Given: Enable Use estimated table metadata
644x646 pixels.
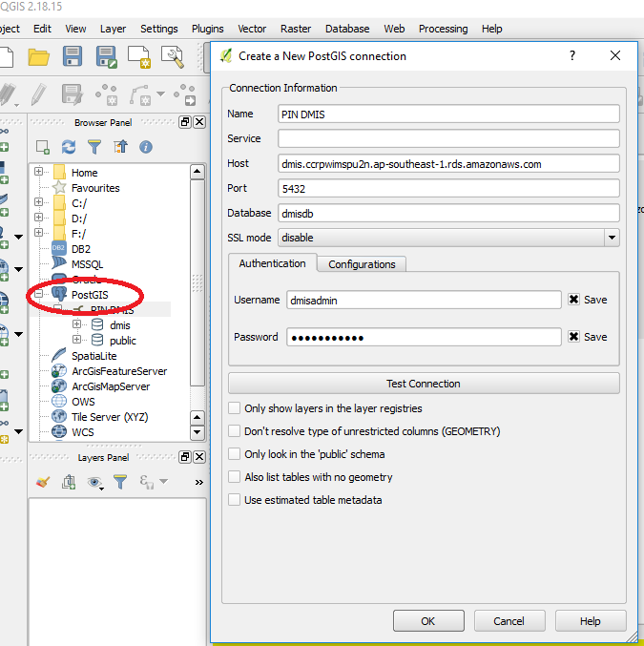Looking at the screenshot, I should pos(234,499).
